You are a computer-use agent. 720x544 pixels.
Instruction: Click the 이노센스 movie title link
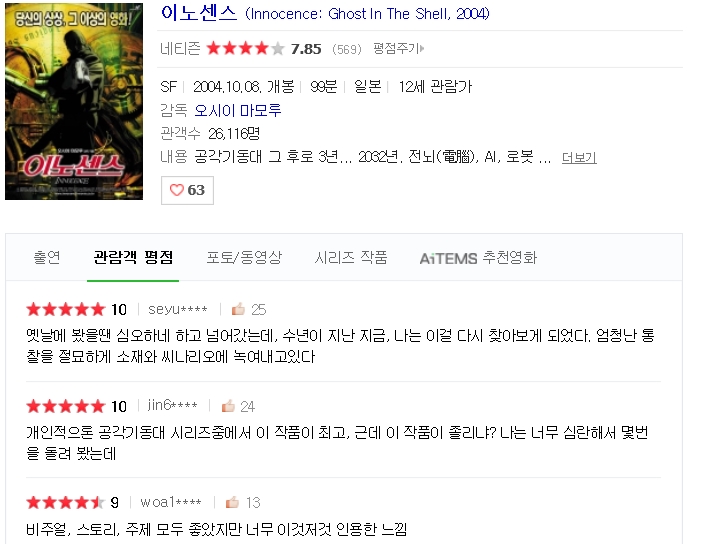pos(199,13)
